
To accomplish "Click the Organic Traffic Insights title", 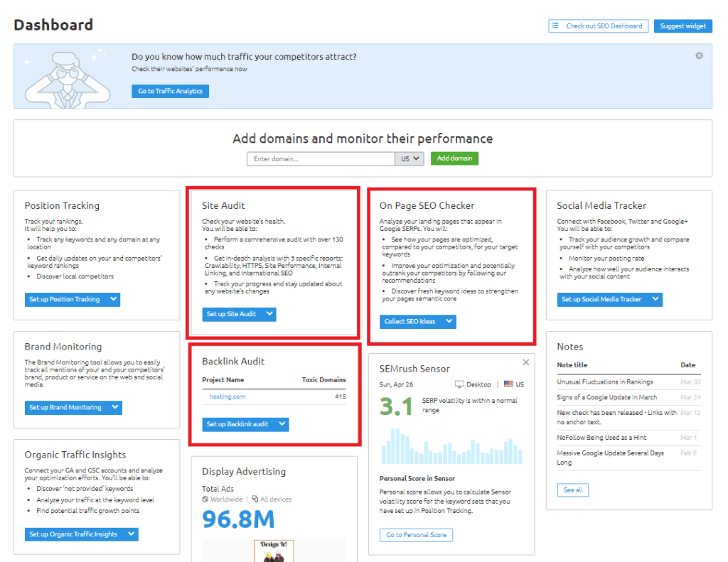I will tap(75, 455).
